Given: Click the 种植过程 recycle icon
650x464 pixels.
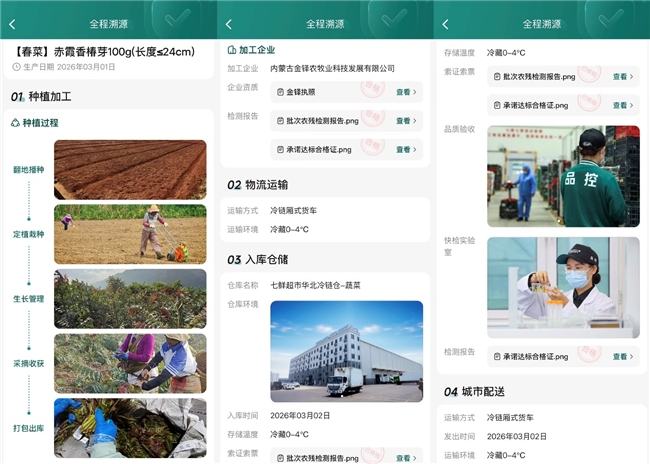Looking at the screenshot, I should (15, 123).
